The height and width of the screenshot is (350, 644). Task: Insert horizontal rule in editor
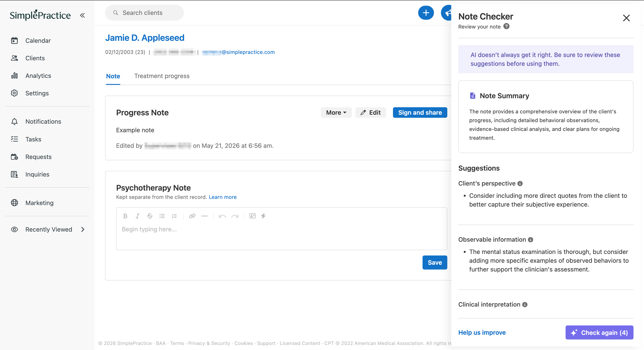coord(205,216)
